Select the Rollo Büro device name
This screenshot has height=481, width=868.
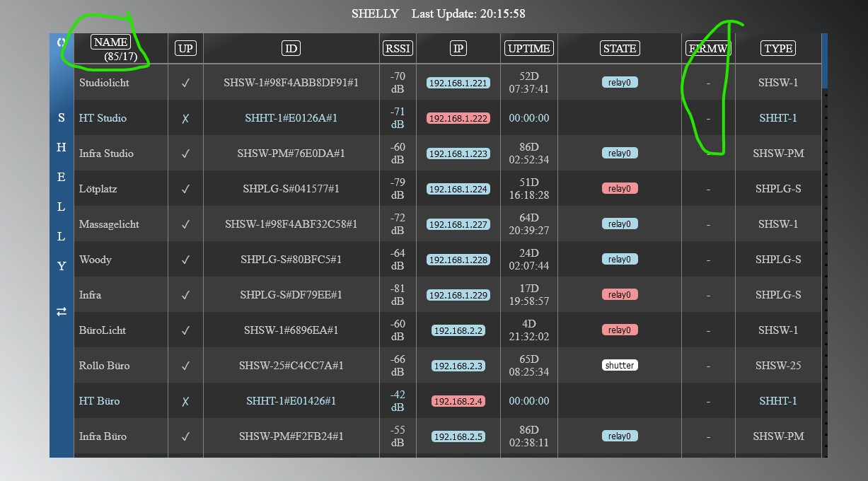[x=105, y=366]
